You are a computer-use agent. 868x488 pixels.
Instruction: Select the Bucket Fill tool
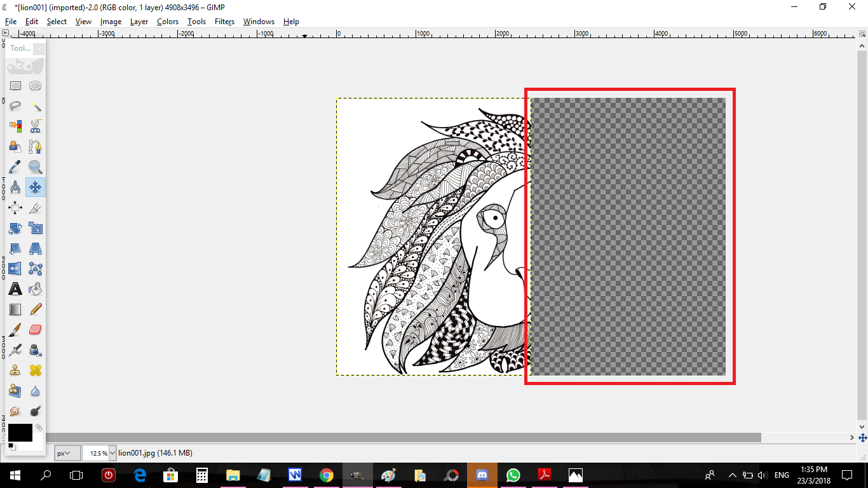click(x=36, y=289)
